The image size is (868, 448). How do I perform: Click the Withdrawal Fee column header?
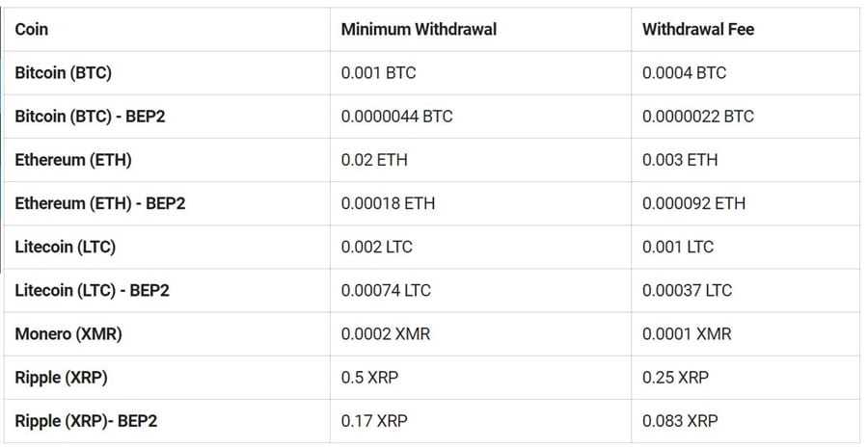pos(698,29)
